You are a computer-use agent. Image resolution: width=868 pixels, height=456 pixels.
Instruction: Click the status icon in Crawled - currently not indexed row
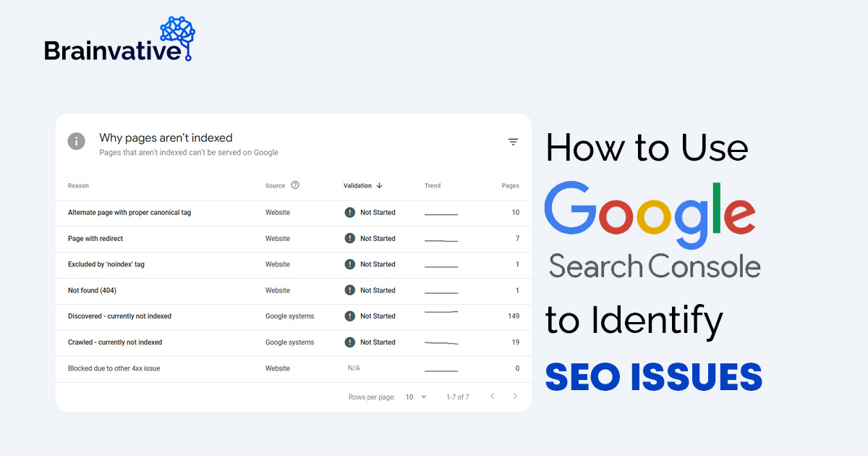(x=350, y=342)
